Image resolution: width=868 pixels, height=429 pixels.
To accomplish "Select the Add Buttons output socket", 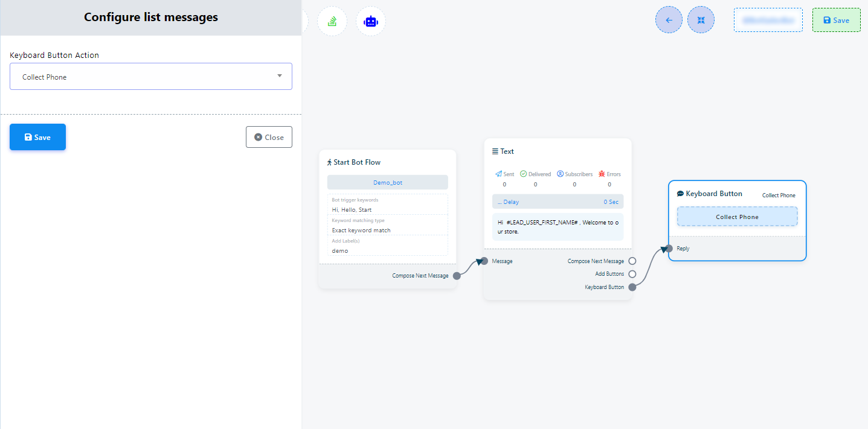I will pyautogui.click(x=632, y=274).
